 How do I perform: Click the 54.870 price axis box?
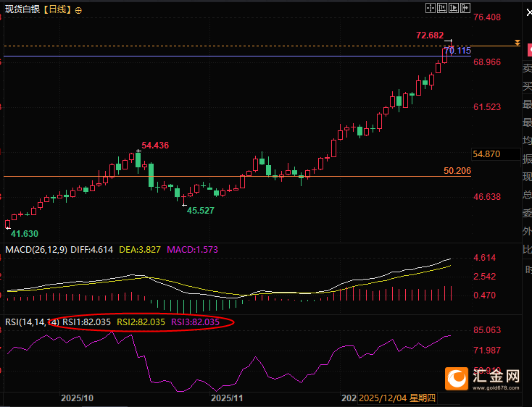coord(496,154)
